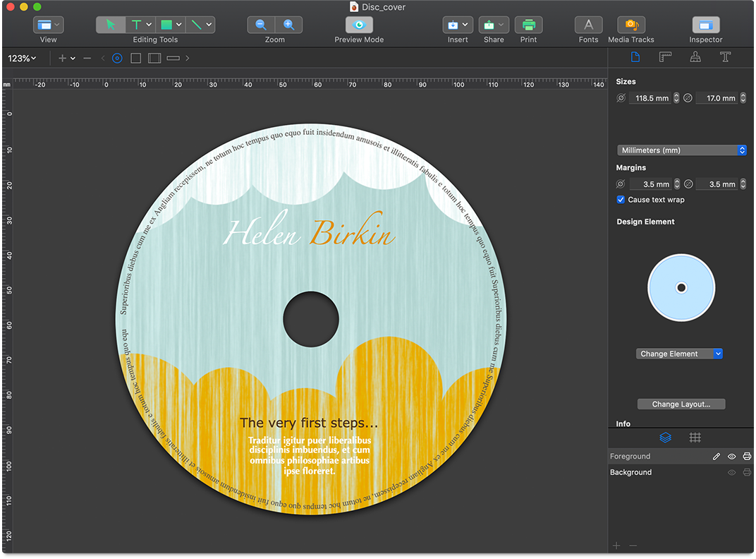This screenshot has height=559, width=756.
Task: Click the disc design element preview thumbnail
Action: 681,288
